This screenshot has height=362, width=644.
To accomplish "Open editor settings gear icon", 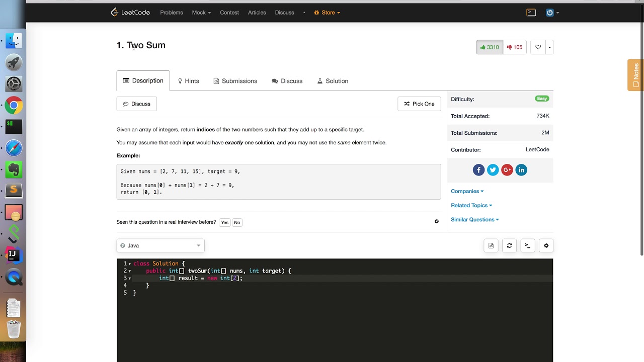I will [546, 245].
